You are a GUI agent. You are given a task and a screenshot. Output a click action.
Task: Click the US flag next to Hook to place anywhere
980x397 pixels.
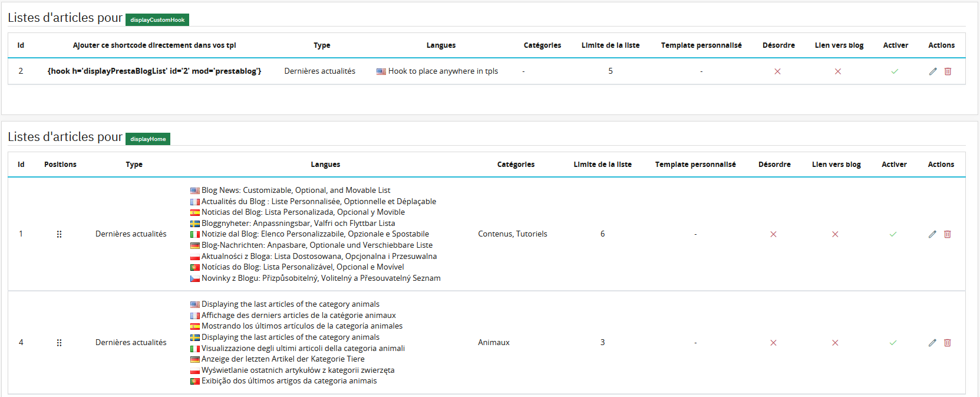pyautogui.click(x=381, y=71)
